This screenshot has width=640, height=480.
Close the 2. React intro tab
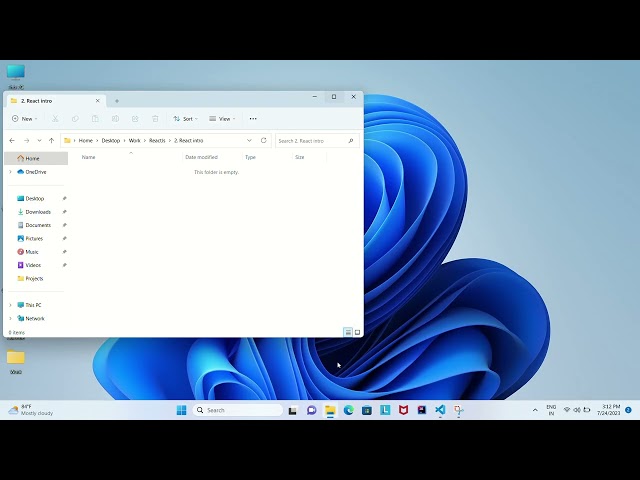point(98,101)
